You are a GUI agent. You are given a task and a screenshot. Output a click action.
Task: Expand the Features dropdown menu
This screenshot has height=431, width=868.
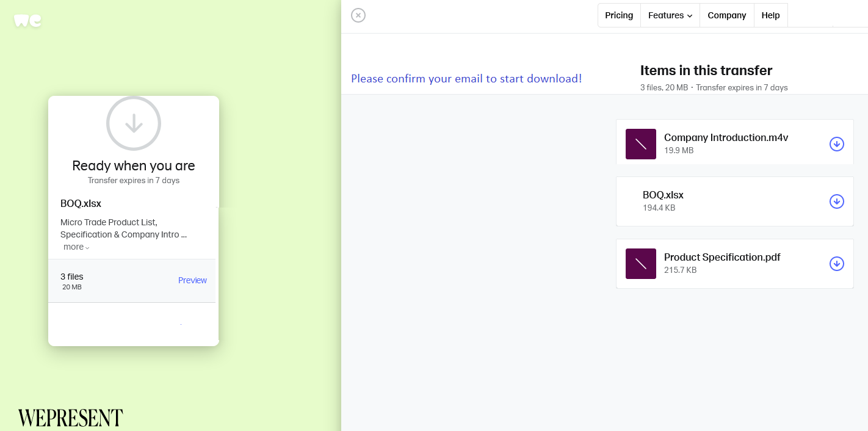(670, 15)
